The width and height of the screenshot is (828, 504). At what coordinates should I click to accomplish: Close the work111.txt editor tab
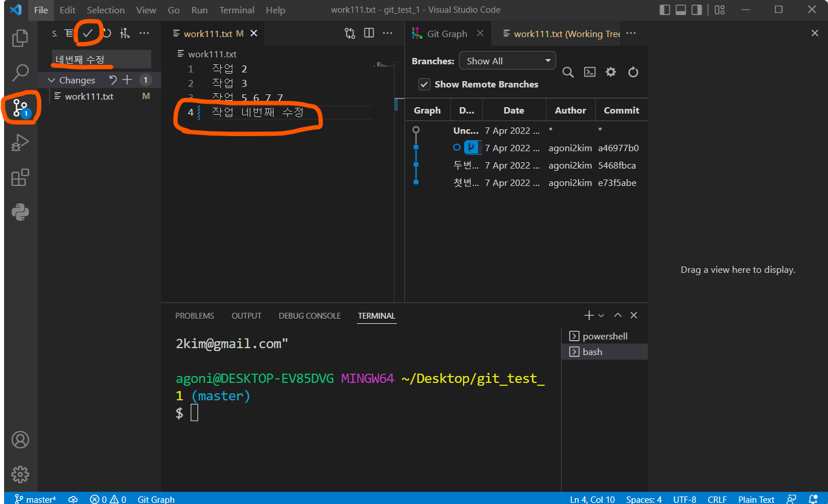[x=254, y=34]
